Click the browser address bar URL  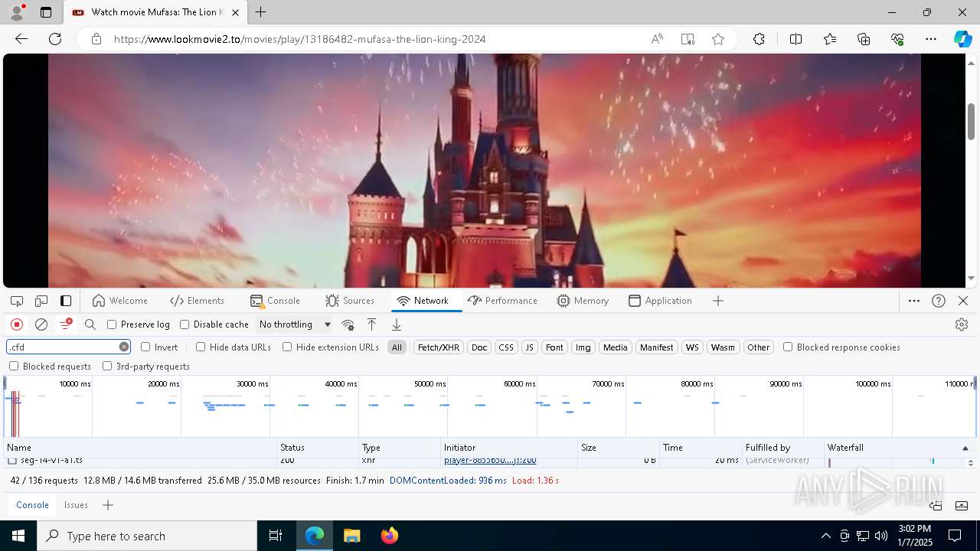[299, 39]
